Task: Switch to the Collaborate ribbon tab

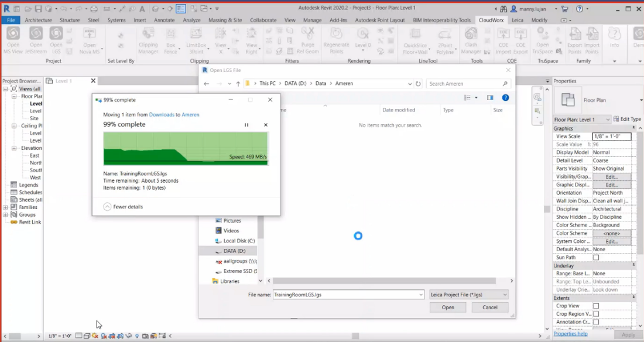Action: pyautogui.click(x=263, y=20)
